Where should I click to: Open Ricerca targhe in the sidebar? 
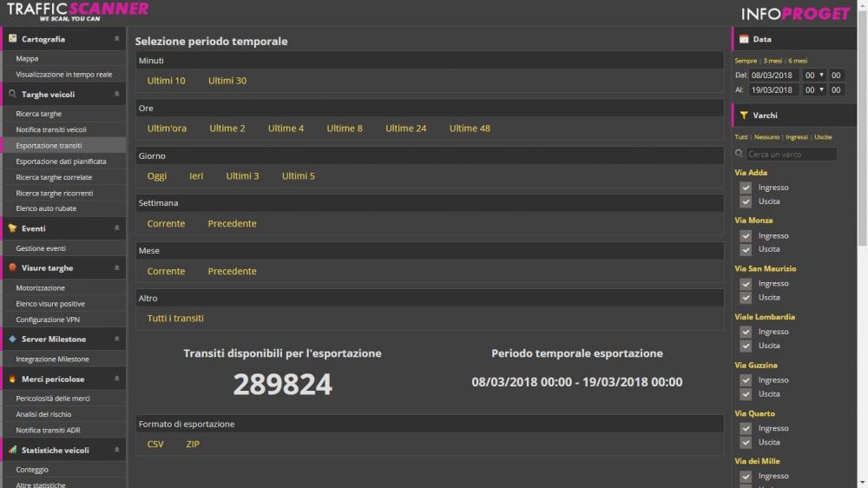pos(39,114)
